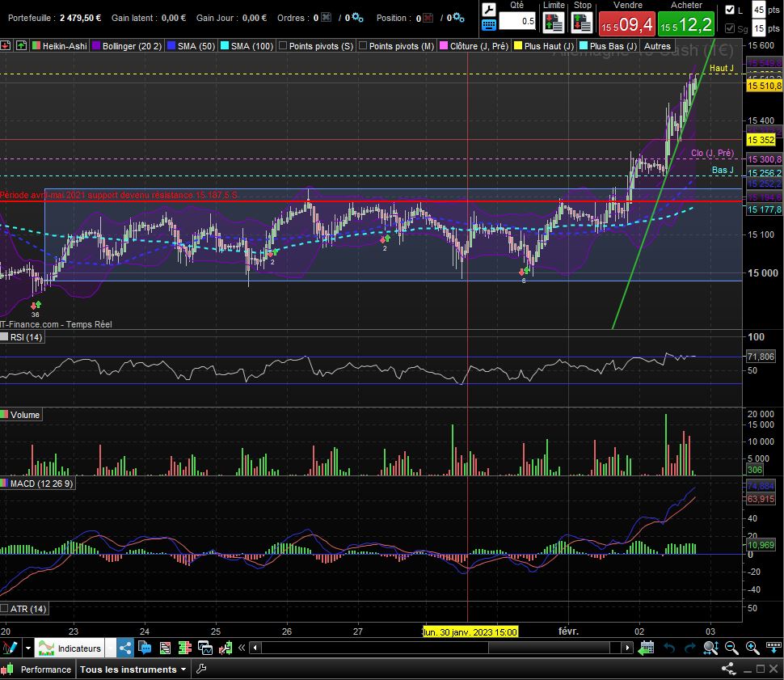Click the horizontal chart scrollbar thumb
784x680 pixels.
549,648
